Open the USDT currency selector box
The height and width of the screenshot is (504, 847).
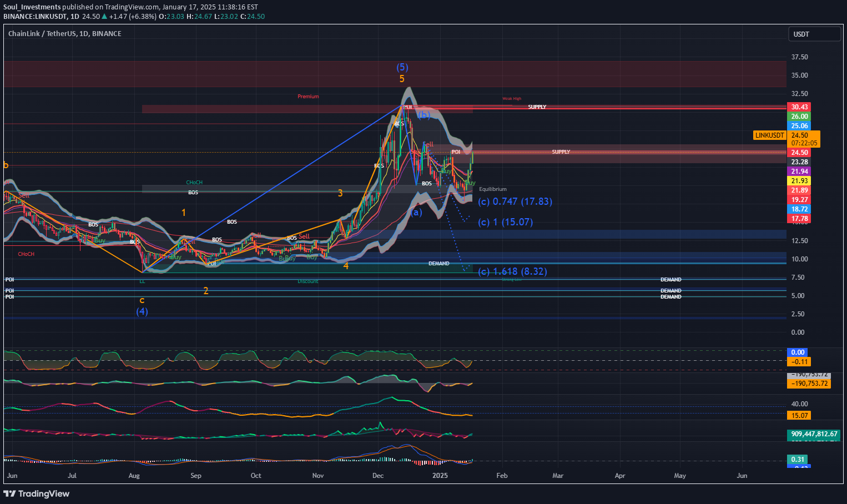tap(815, 34)
